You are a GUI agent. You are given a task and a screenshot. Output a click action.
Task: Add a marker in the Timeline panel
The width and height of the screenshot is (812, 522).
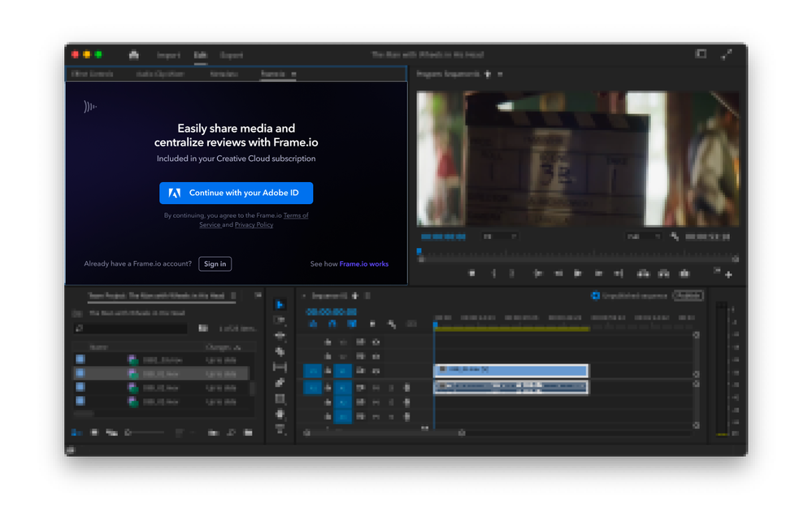[x=372, y=324]
